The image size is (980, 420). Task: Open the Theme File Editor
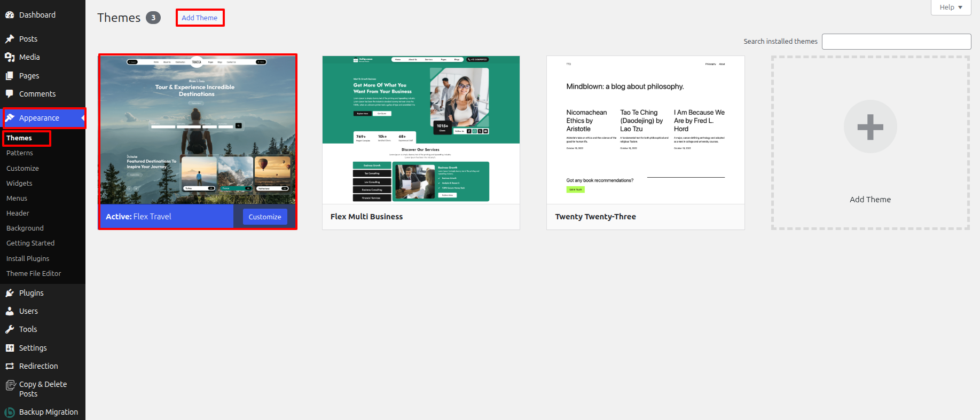[x=34, y=273]
